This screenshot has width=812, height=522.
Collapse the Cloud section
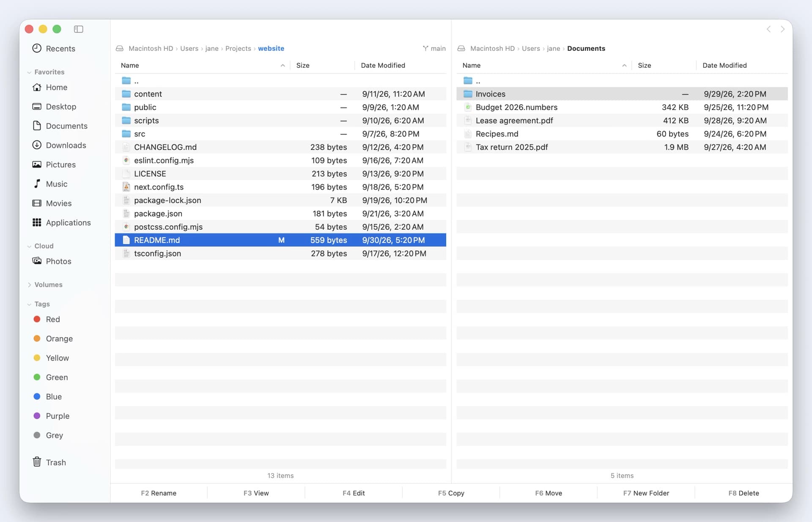tap(29, 246)
